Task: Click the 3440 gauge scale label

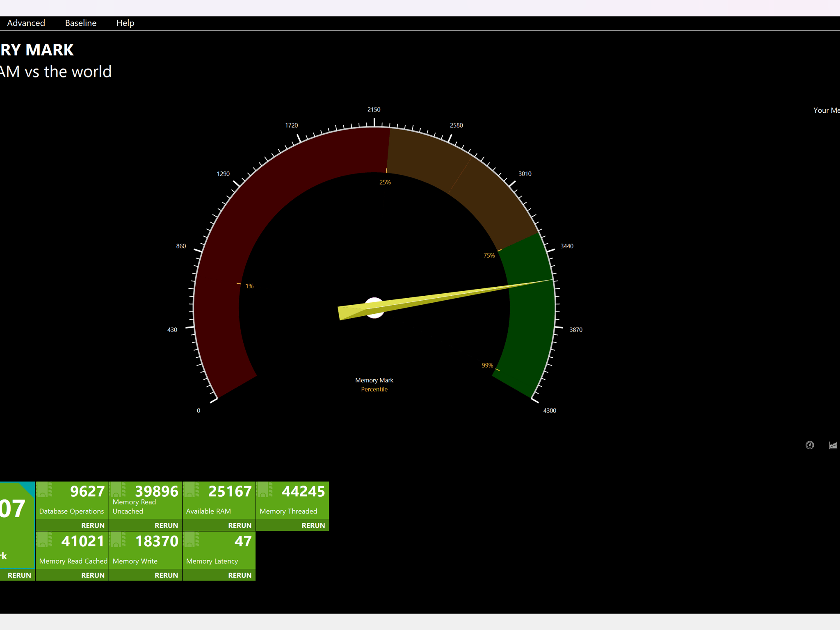Action: pyautogui.click(x=567, y=246)
